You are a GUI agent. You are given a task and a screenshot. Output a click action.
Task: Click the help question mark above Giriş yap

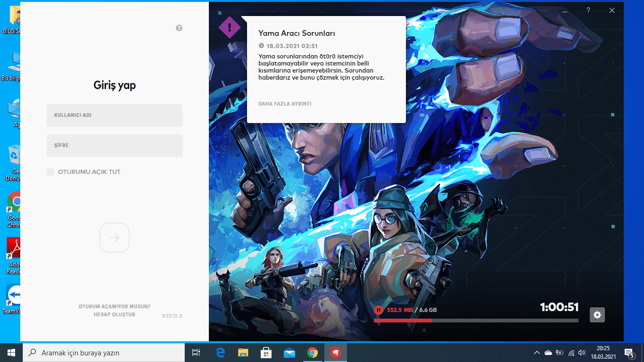[x=179, y=28]
